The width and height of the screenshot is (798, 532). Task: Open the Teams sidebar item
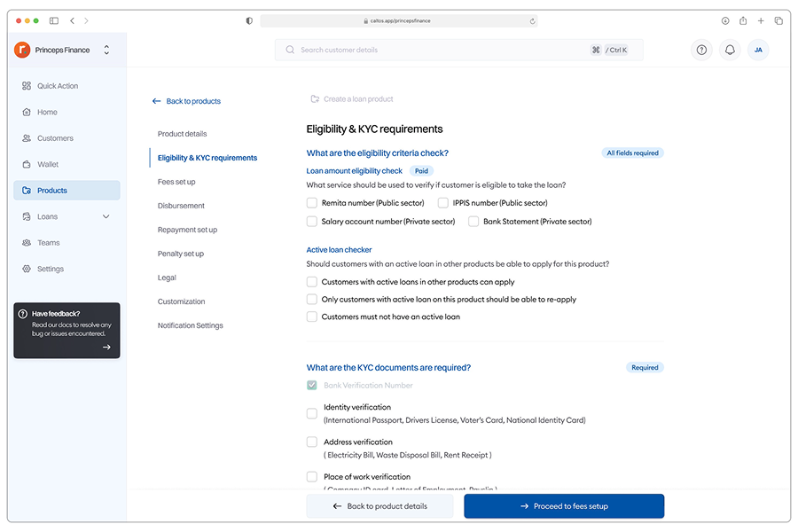point(48,243)
